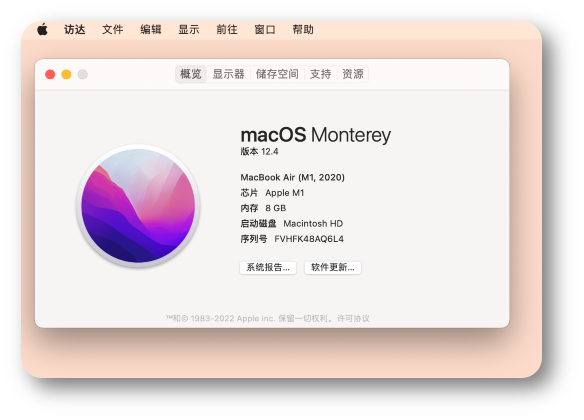Switch to the 显示器 tab
Image resolution: width=584 pixels, height=420 pixels.
pos(228,74)
